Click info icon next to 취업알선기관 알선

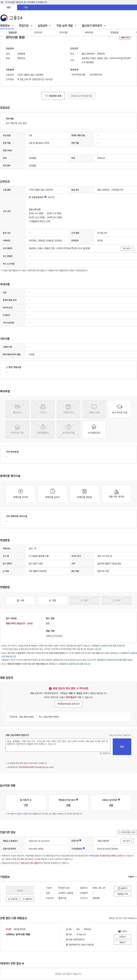[x=77, y=800]
